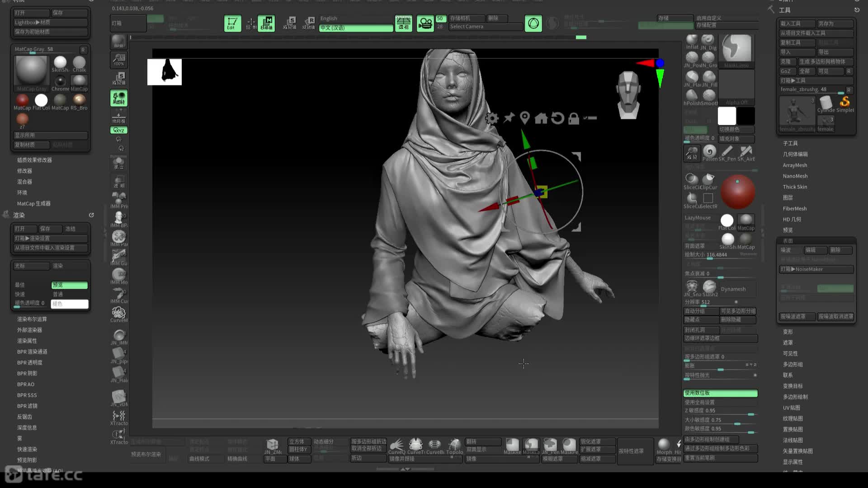Select the Topology brush icon
The width and height of the screenshot is (868, 488).
(x=455, y=446)
